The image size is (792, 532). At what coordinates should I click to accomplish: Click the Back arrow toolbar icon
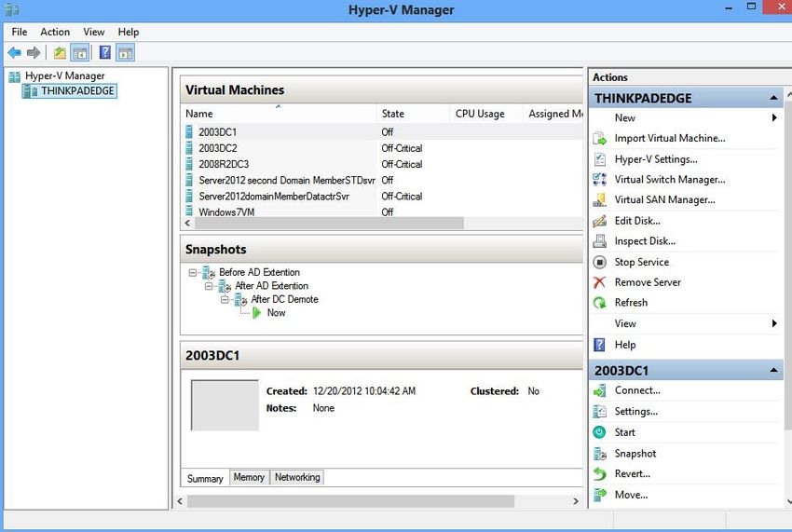14,52
